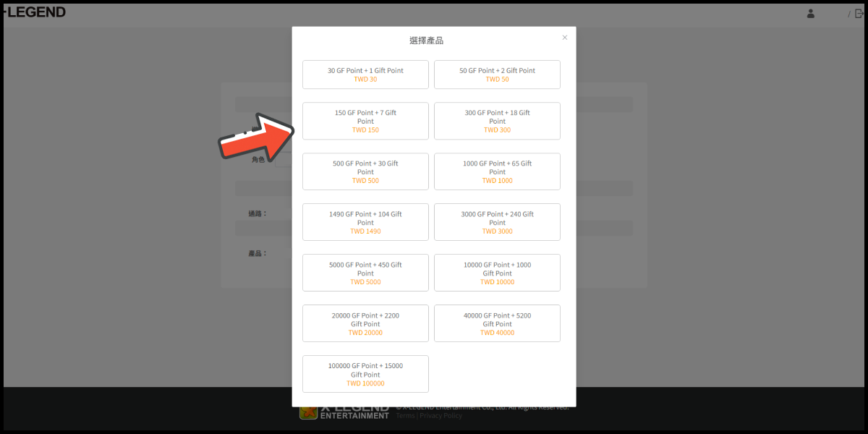Select the TWD 20000 product
Screen dimensions: 868x434
click(x=365, y=323)
